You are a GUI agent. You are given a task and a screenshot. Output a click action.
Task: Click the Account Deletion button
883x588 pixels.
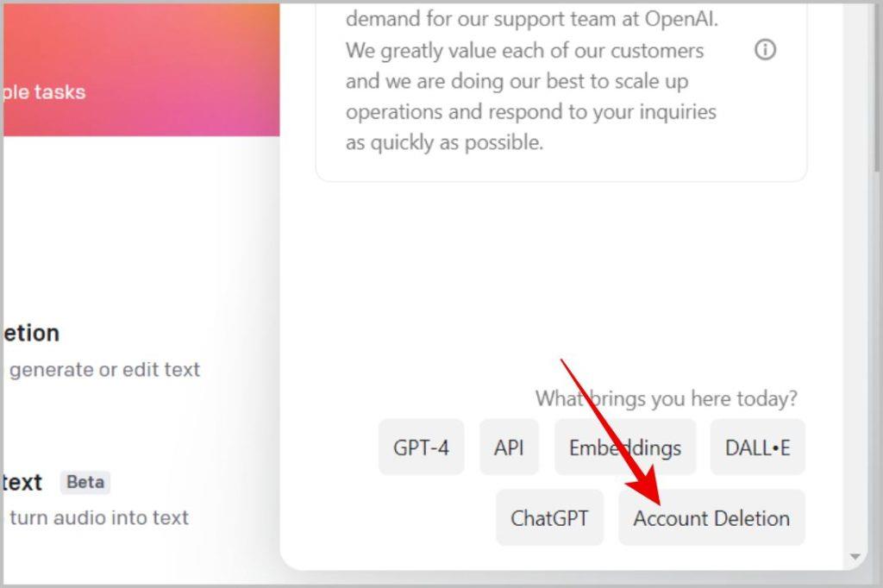coord(711,517)
